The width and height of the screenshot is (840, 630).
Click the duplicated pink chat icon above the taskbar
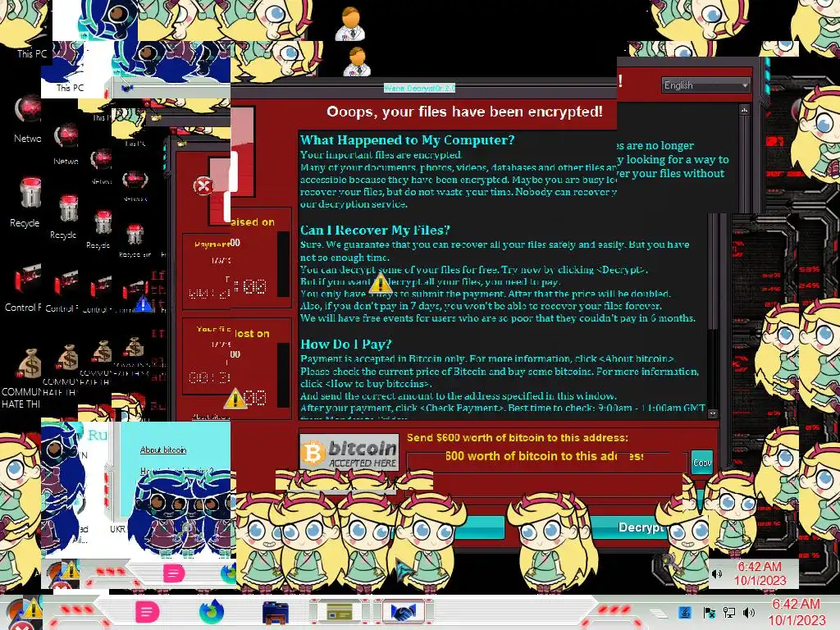[174, 573]
